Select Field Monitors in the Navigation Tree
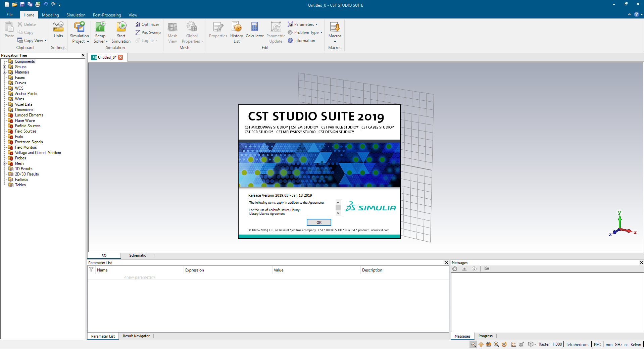The height and width of the screenshot is (349, 644). (26, 147)
